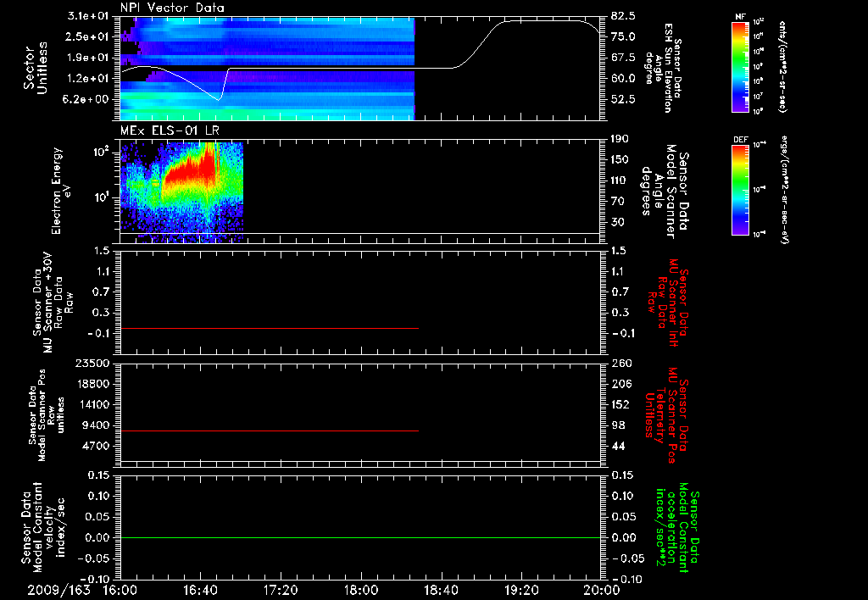The width and height of the screenshot is (868, 600).
Task: Click the "9400" scanner position tick label
Action: (x=95, y=425)
